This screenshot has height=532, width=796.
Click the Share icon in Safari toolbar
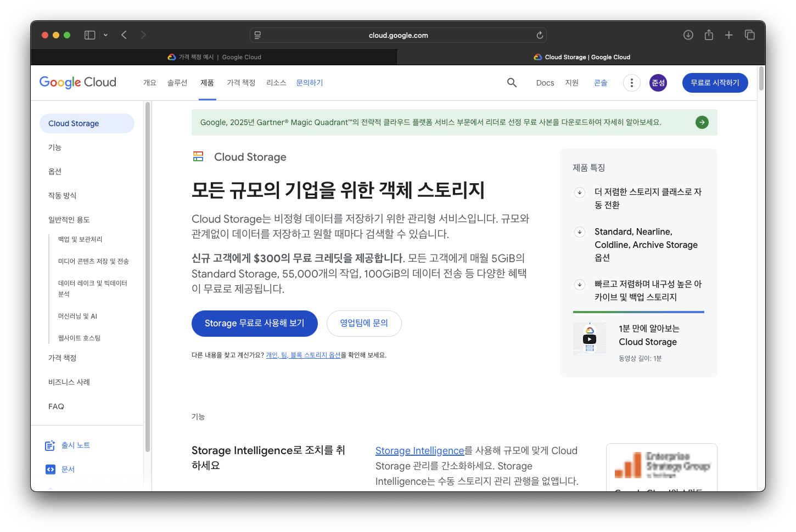click(709, 35)
